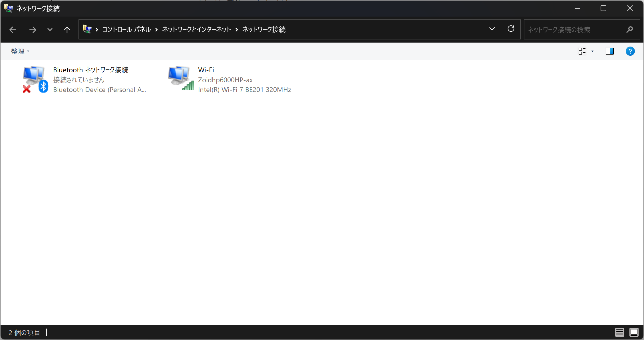
Task: Navigate to ネットワークとインターネット breadcrumb
Action: [x=196, y=30]
